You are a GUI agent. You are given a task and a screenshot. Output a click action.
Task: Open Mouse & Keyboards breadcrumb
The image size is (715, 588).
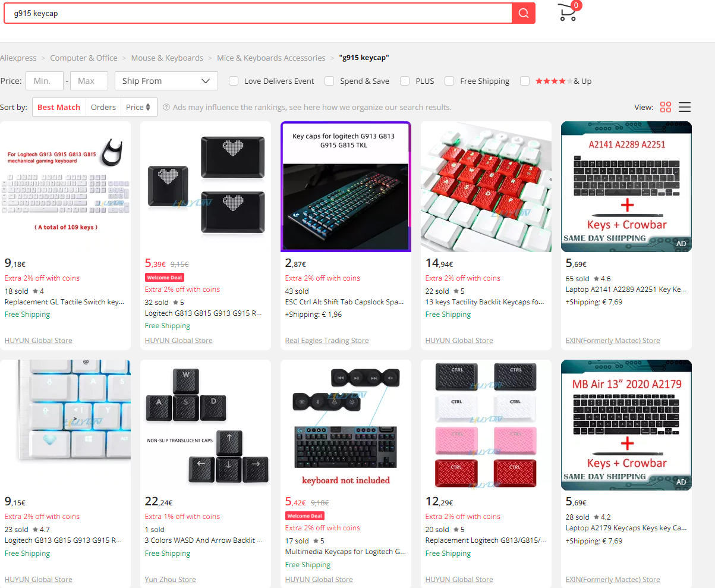(167, 58)
